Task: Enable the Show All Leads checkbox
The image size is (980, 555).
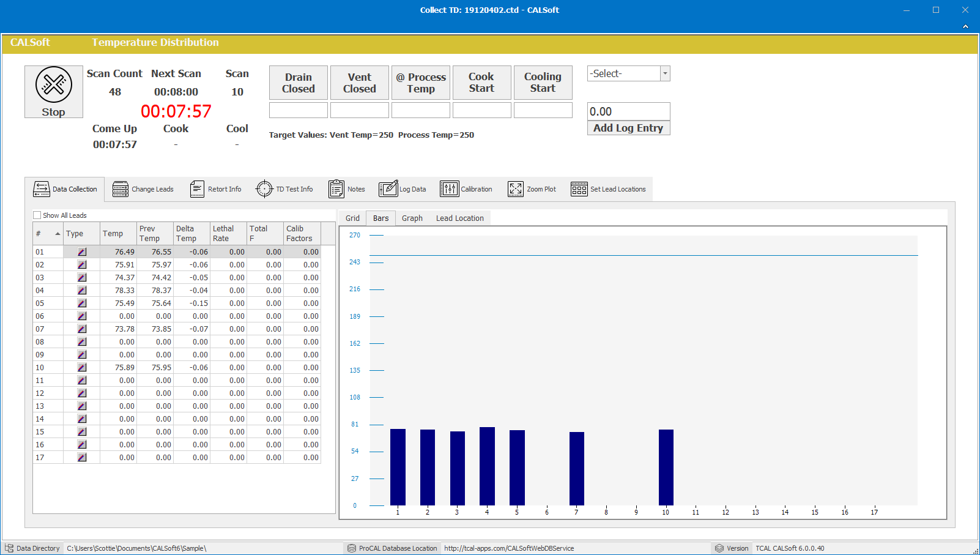Action: [37, 215]
